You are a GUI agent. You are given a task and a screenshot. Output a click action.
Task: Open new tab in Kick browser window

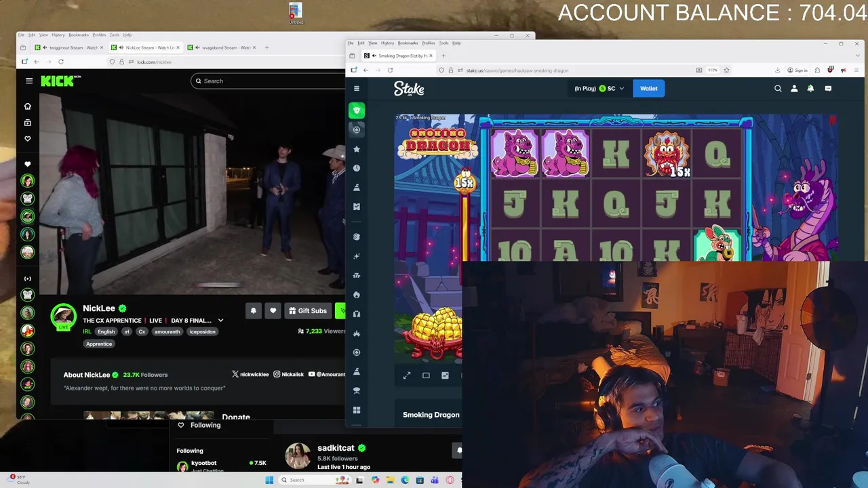(x=267, y=47)
